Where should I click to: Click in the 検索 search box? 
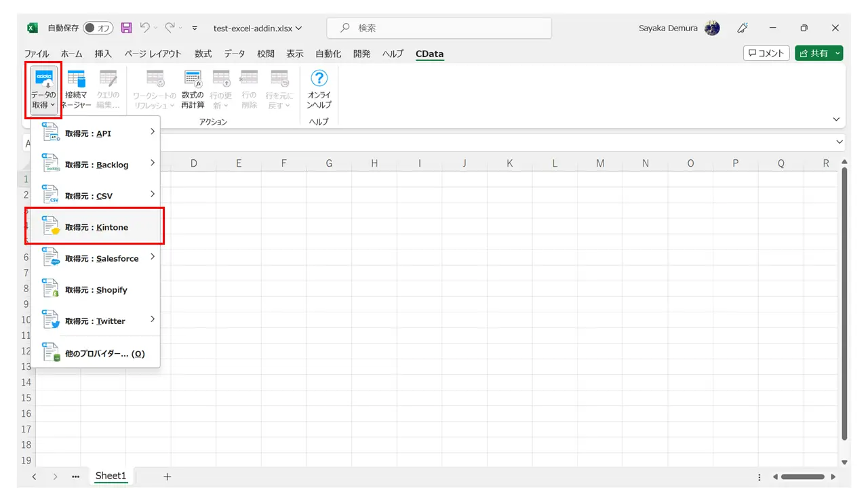click(439, 28)
